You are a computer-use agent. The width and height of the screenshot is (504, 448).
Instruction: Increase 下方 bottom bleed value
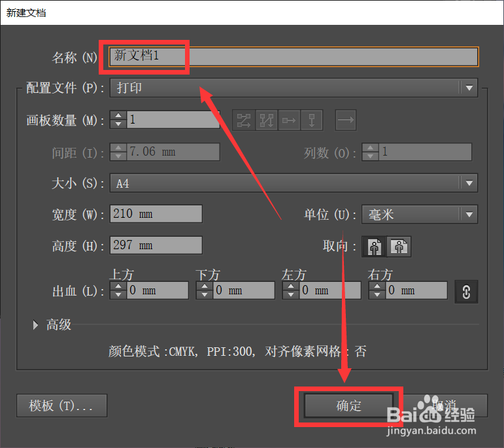tap(205, 286)
